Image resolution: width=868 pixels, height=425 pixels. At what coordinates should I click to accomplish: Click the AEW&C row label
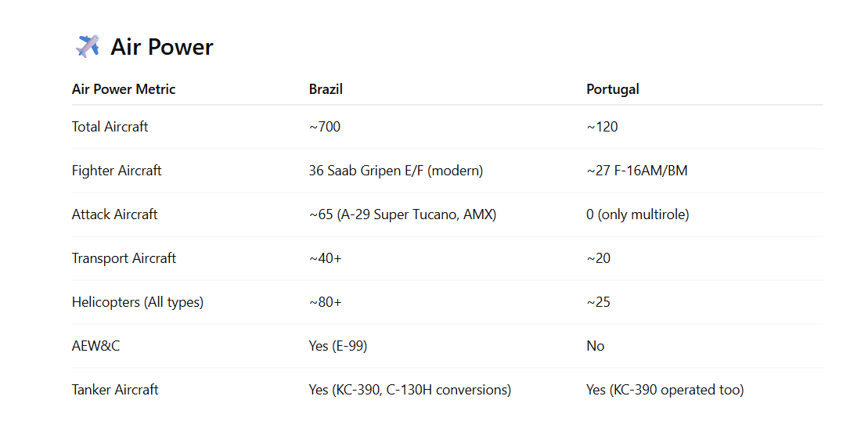click(95, 346)
